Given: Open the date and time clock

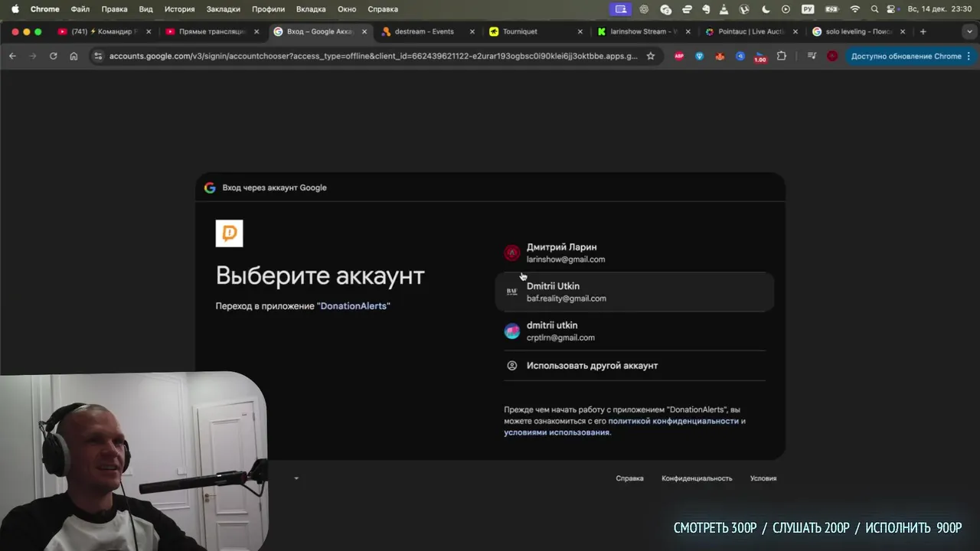Looking at the screenshot, I should pyautogui.click(x=939, y=9).
